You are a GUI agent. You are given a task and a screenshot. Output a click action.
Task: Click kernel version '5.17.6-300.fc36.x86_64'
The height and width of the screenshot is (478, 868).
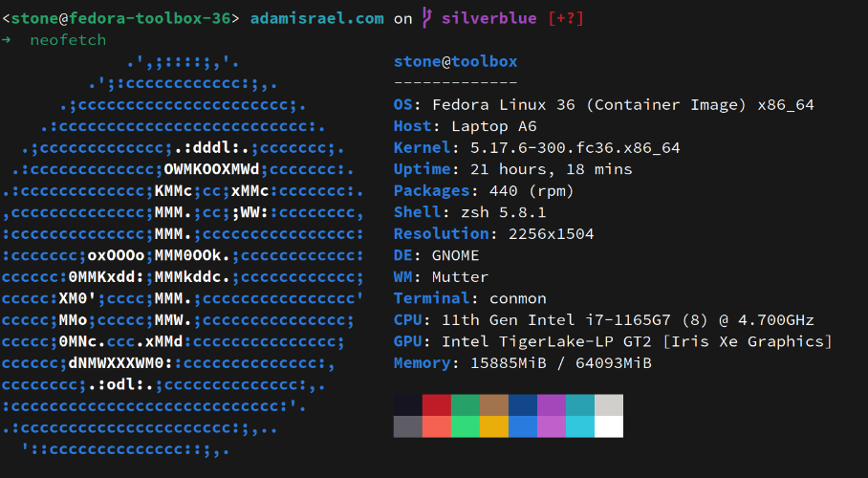(575, 148)
